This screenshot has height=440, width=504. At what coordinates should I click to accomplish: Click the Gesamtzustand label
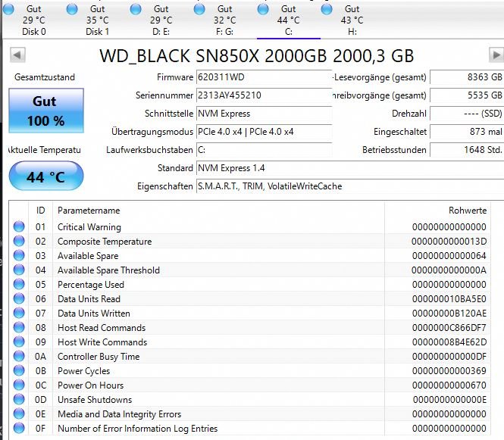tap(45, 77)
